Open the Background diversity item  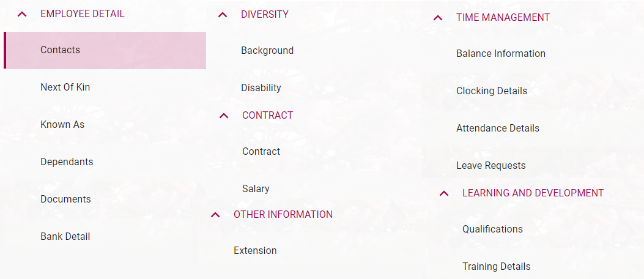(x=267, y=51)
